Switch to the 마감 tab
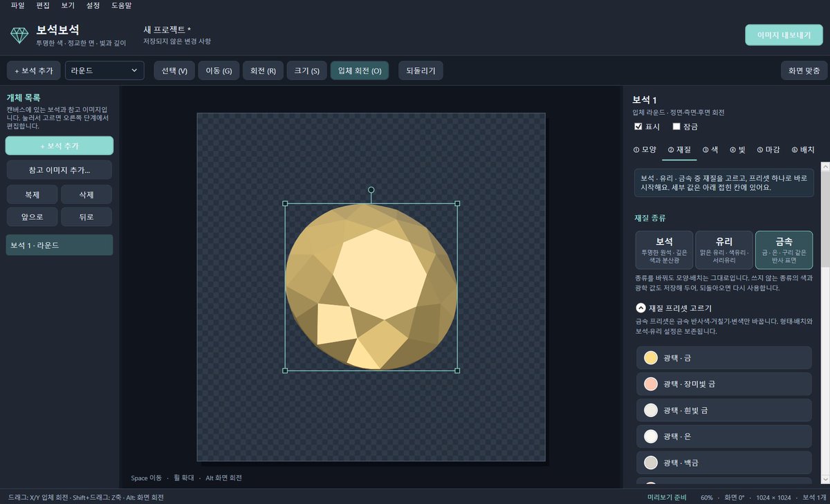The width and height of the screenshot is (830, 504). (768, 150)
